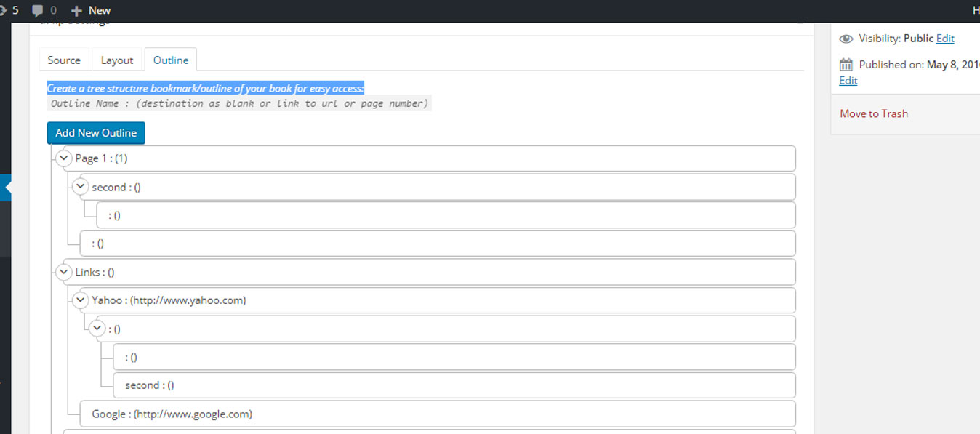The image size is (980, 434).
Task: Collapse the Links outline node
Action: (64, 272)
